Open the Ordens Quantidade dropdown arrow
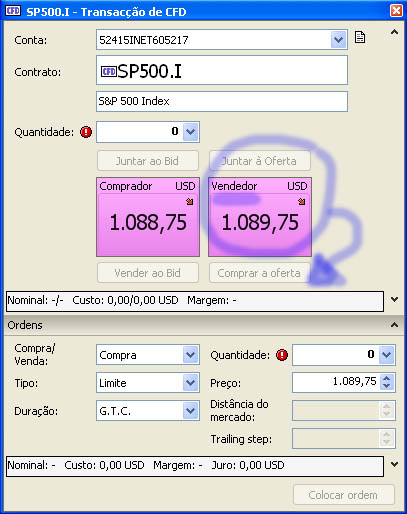Image resolution: width=407 pixels, height=514 pixels. point(387,355)
